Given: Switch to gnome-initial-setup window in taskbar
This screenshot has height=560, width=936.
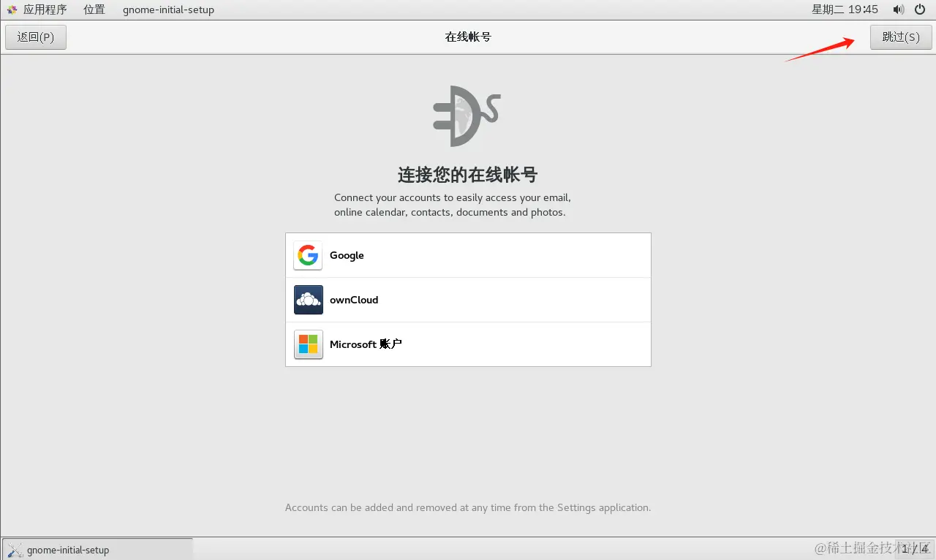Looking at the screenshot, I should pyautogui.click(x=98, y=550).
